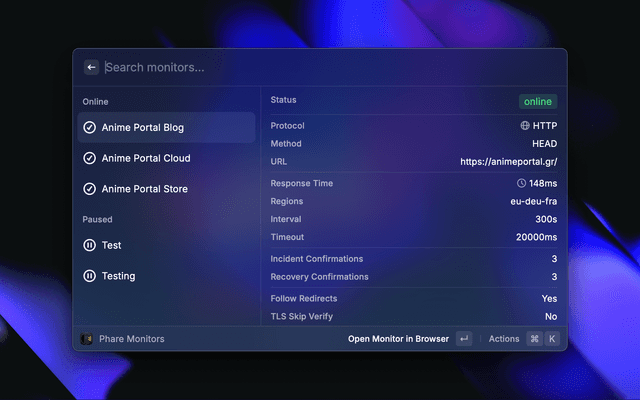The height and width of the screenshot is (400, 640).
Task: Click the checkmark icon for Anime Portal Store
Action: [x=90, y=189]
